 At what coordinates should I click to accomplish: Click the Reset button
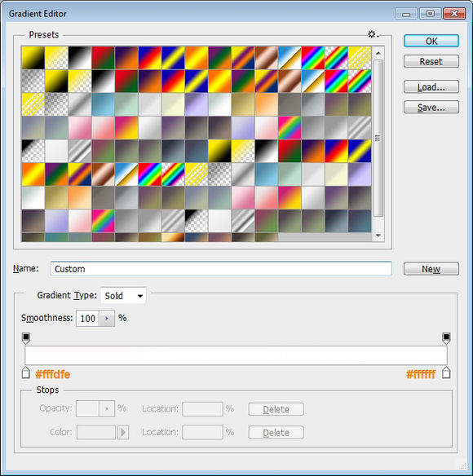pyautogui.click(x=431, y=61)
